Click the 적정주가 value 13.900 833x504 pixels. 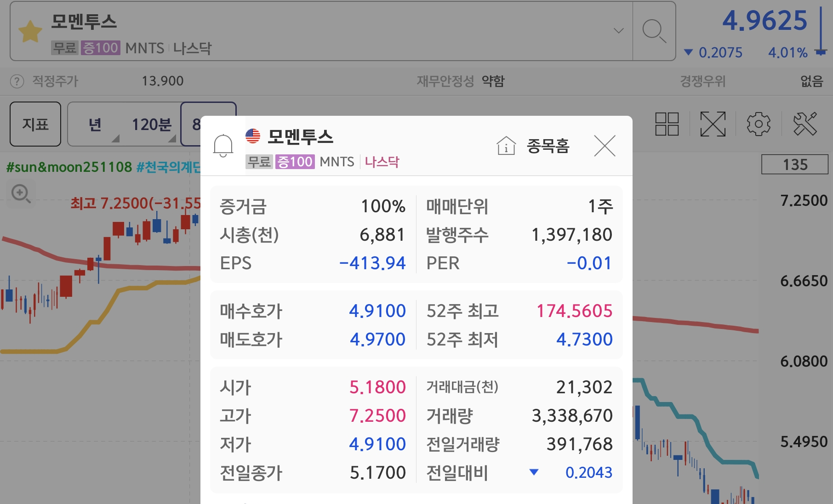coord(163,81)
